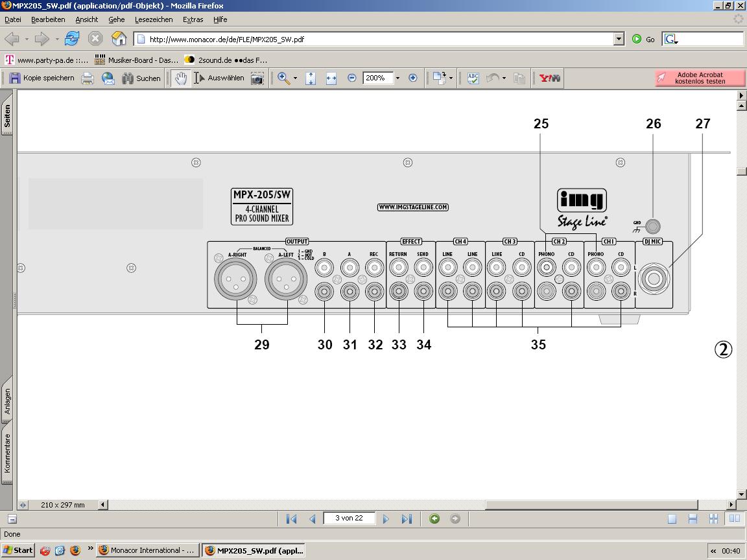Jump to the last page
Image resolution: width=747 pixels, height=560 pixels.
pyautogui.click(x=407, y=519)
